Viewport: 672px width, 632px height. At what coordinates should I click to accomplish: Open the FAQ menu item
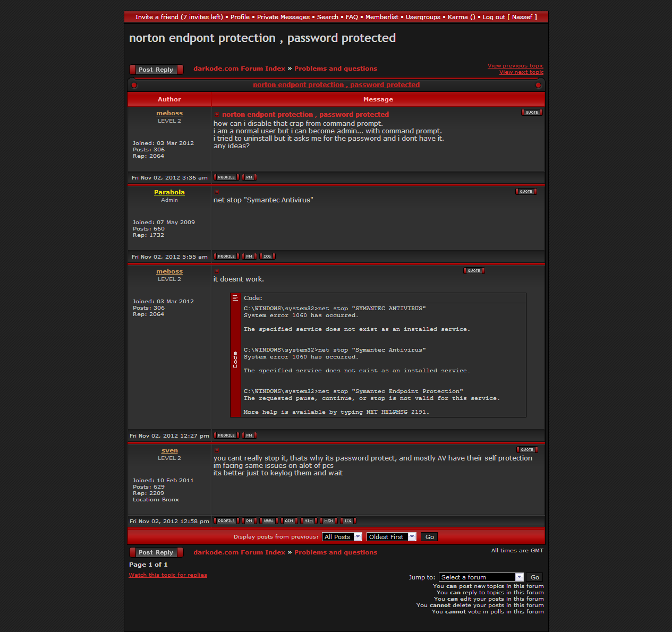click(x=352, y=17)
